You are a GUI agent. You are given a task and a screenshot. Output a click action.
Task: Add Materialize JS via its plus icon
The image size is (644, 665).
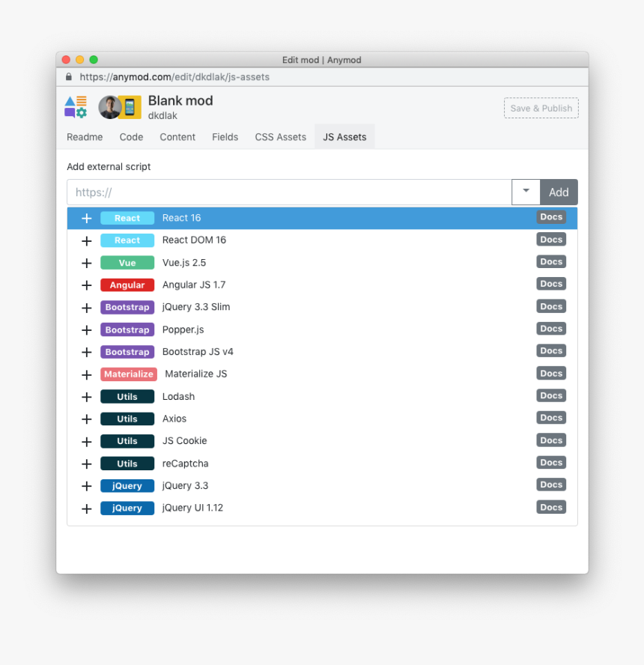[86, 374]
